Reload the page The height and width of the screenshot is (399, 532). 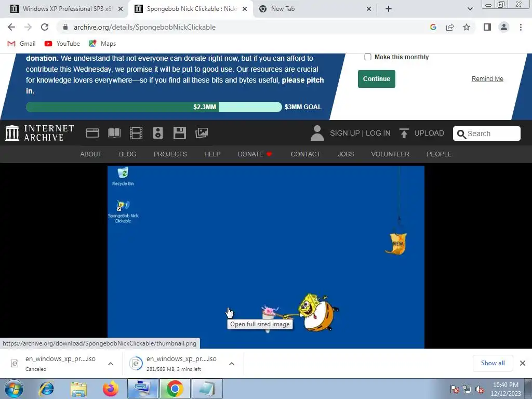pyautogui.click(x=45, y=27)
